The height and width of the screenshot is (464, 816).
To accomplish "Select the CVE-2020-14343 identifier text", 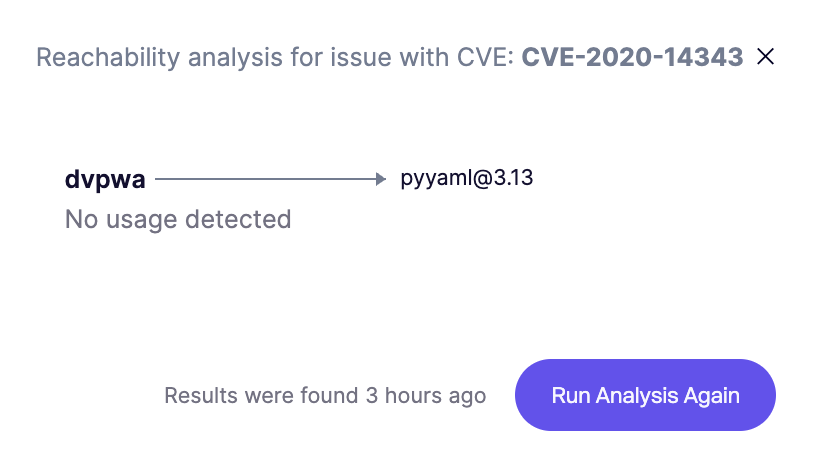I will pyautogui.click(x=632, y=57).
